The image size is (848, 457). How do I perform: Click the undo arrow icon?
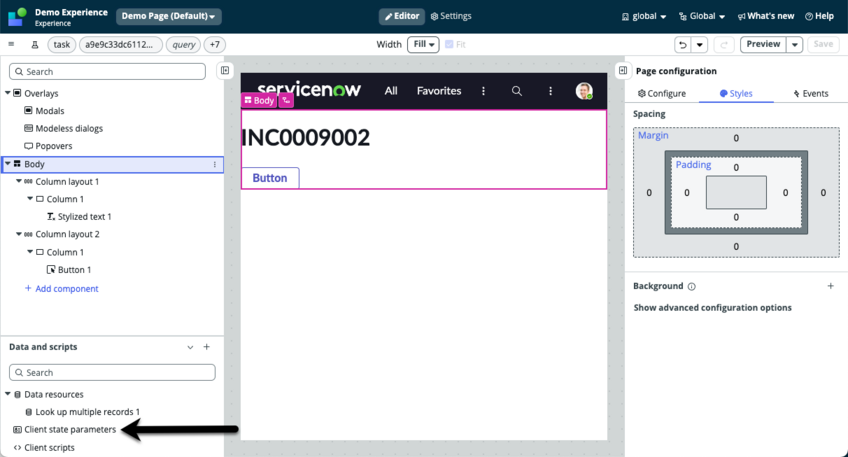coord(683,45)
